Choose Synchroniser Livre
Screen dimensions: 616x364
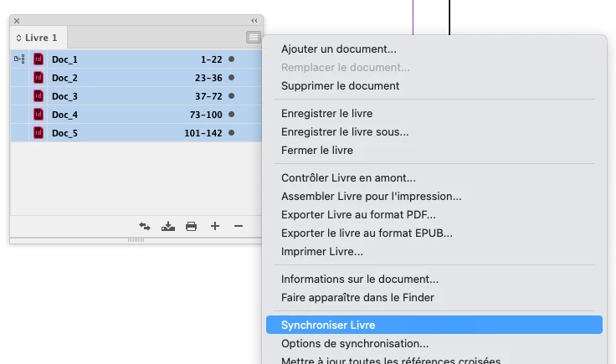[x=434, y=326]
